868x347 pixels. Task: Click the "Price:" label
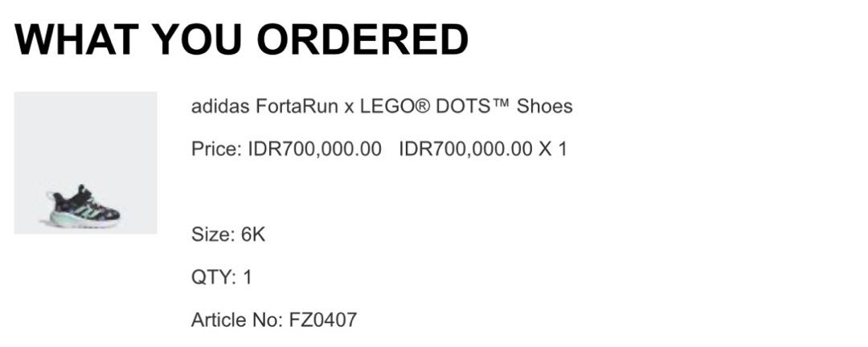[x=215, y=149]
